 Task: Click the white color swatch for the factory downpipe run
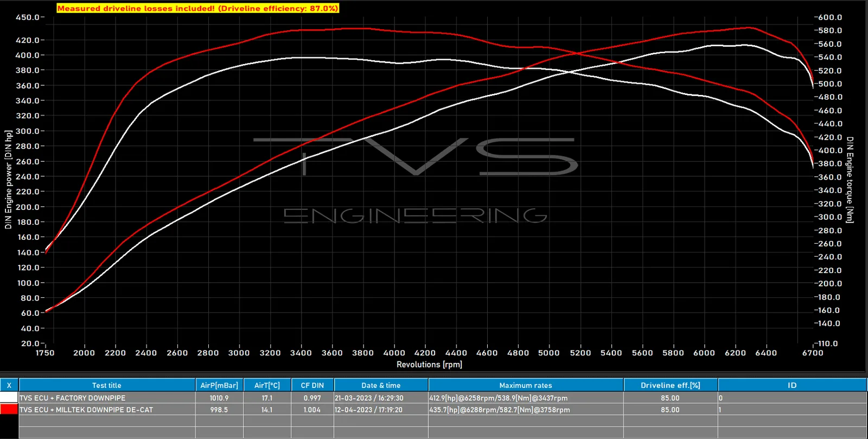point(9,398)
